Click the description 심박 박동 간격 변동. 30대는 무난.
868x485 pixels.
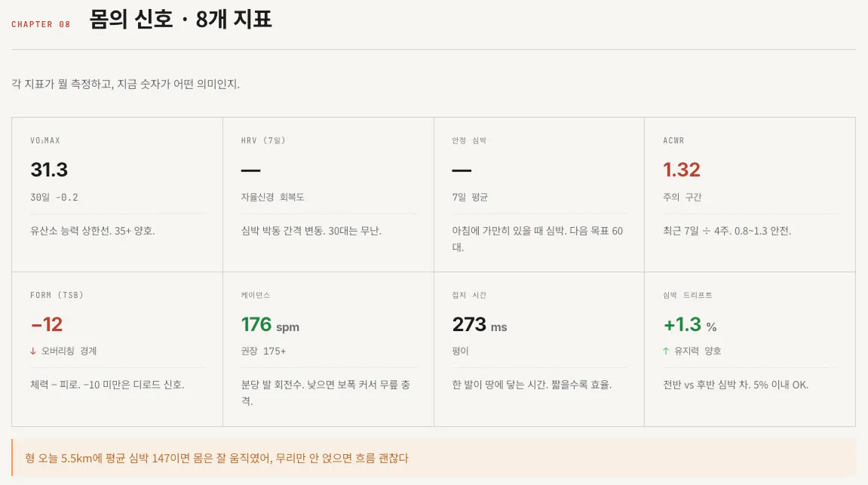[x=311, y=231]
